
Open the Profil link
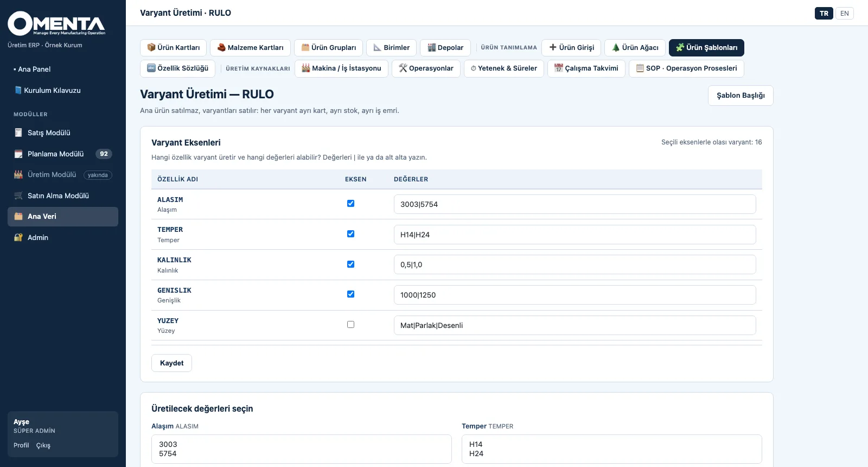click(x=21, y=445)
